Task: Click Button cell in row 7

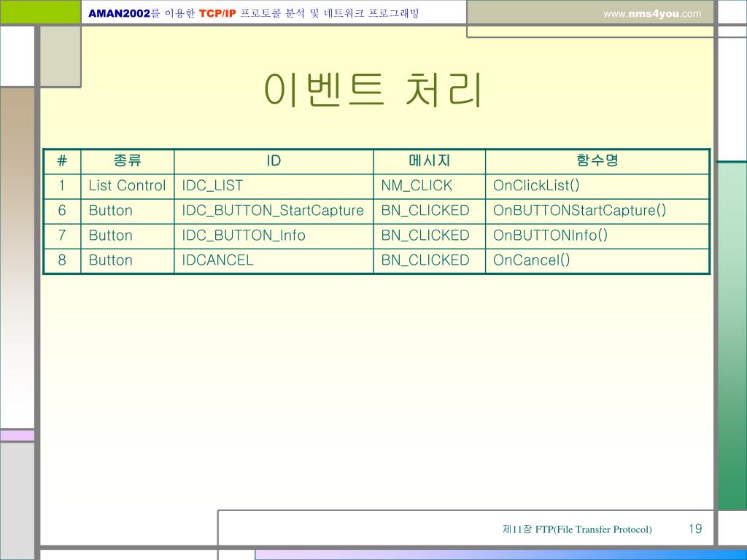Action: click(127, 236)
